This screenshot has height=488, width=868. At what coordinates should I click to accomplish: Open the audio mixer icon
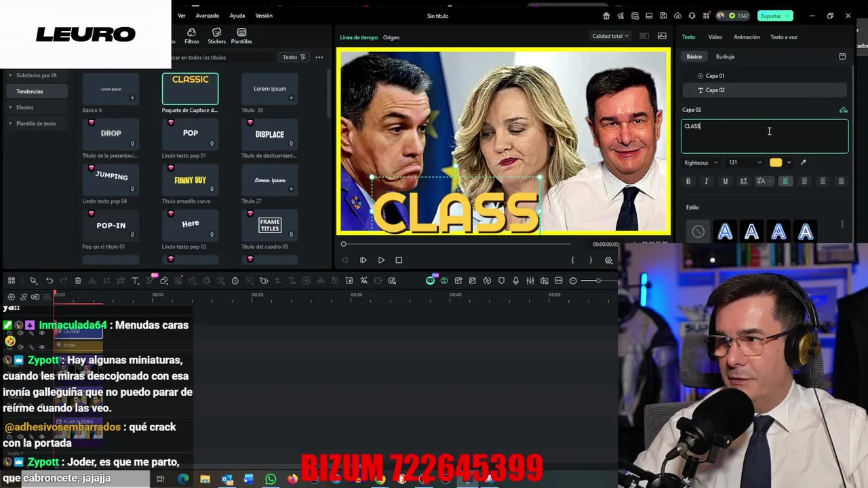[530, 281]
